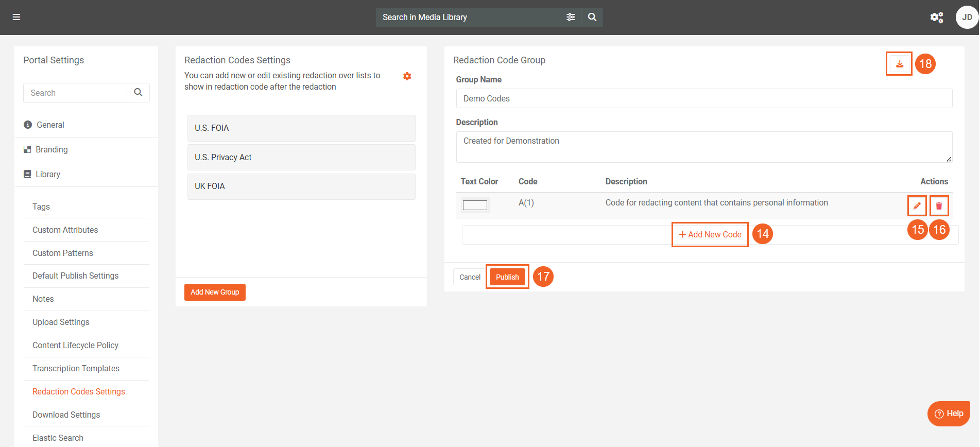Delete the A(1) redaction code
Viewport: 980px width, 447px height.
coord(939,206)
